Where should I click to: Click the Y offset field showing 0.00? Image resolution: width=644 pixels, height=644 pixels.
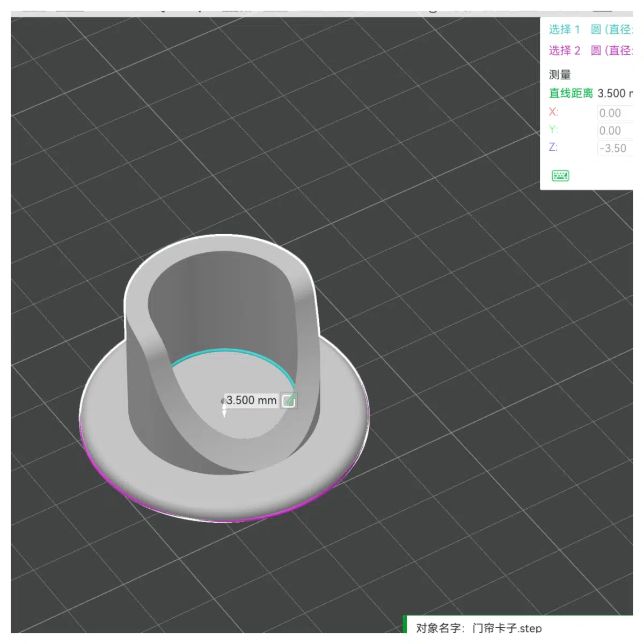[616, 130]
